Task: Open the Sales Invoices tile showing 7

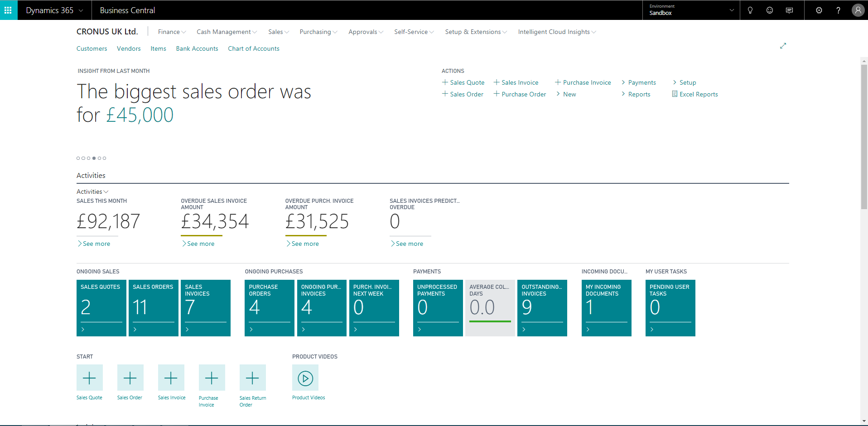Action: point(206,308)
